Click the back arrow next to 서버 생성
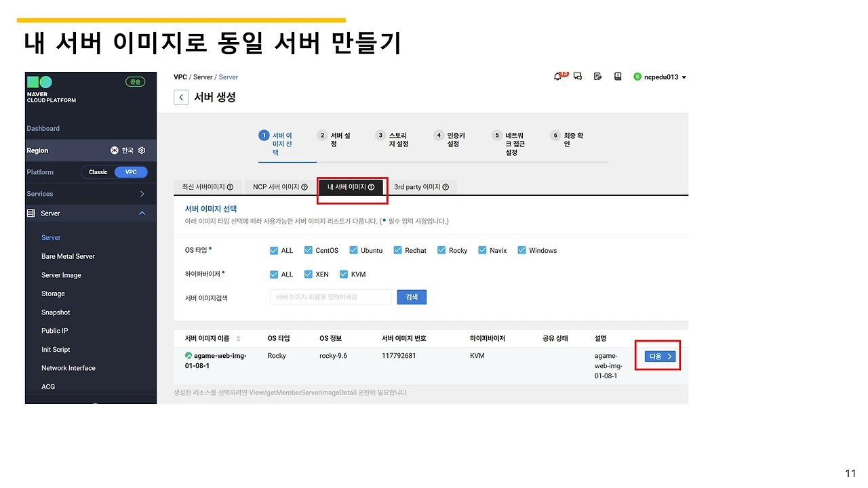 coord(180,97)
